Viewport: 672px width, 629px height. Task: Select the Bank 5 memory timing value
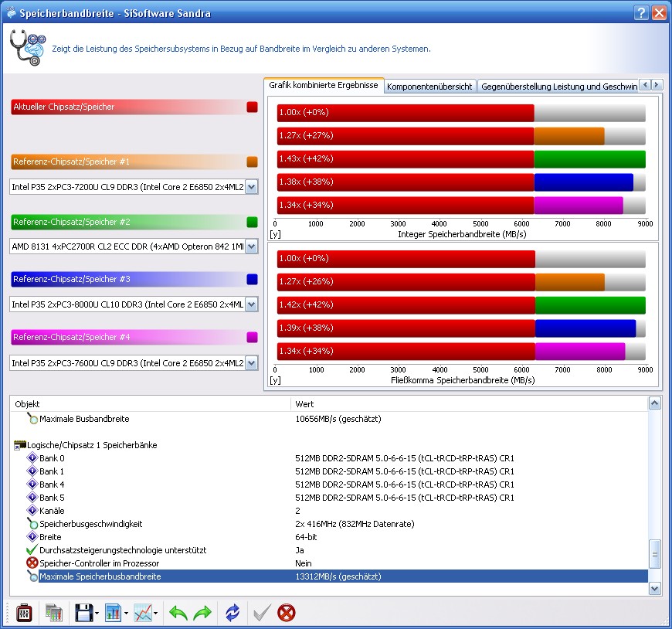click(x=404, y=498)
